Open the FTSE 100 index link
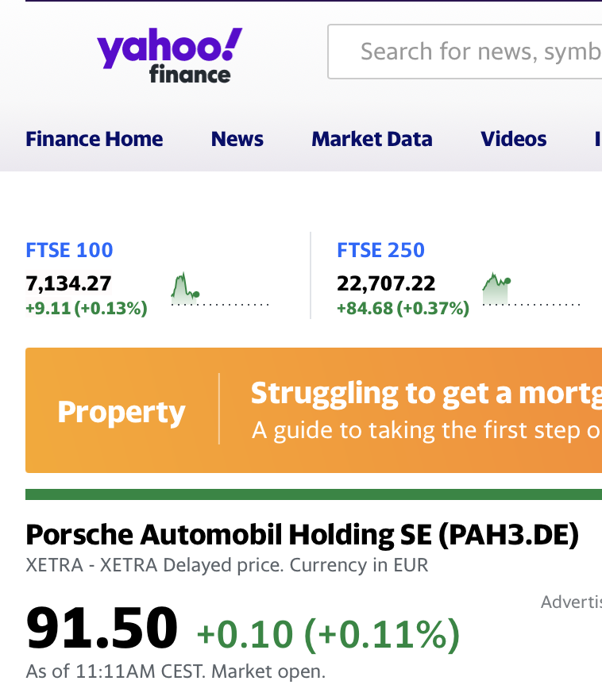This screenshot has height=700, width=602. (69, 249)
